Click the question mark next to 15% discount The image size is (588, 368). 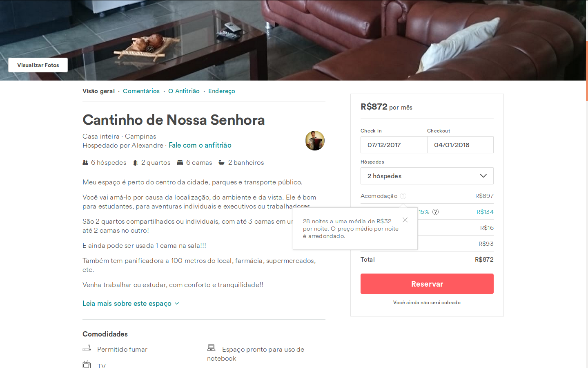pyautogui.click(x=436, y=212)
